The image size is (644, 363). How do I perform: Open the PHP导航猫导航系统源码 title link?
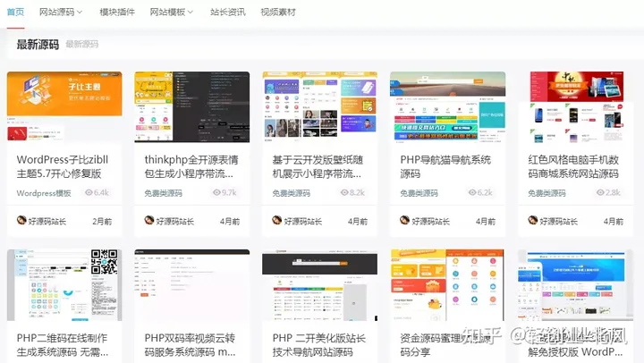tap(446, 166)
